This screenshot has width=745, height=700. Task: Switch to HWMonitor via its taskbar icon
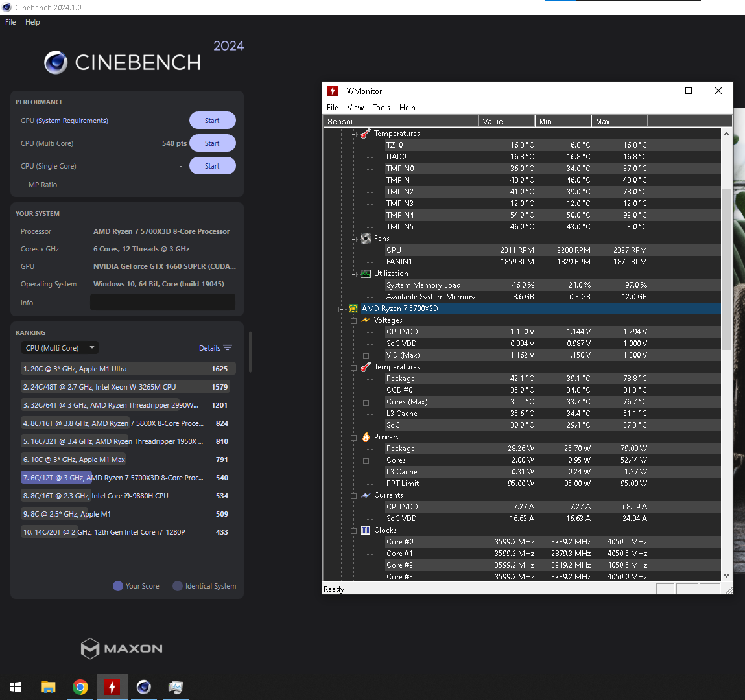coord(112,687)
